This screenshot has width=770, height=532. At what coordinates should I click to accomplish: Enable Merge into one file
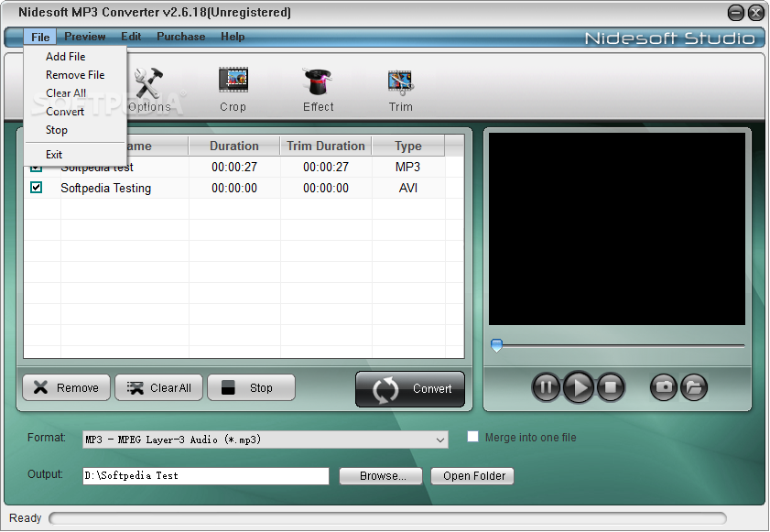(472, 436)
